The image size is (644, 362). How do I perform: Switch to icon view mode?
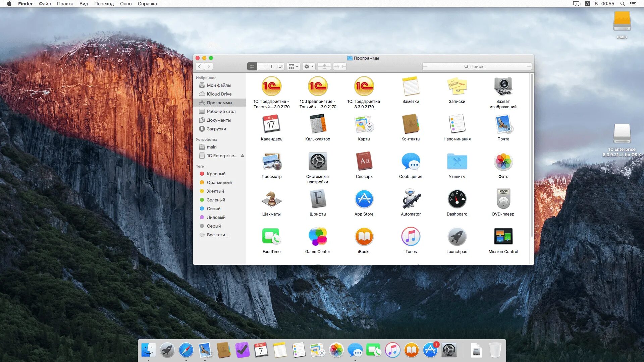click(252, 66)
